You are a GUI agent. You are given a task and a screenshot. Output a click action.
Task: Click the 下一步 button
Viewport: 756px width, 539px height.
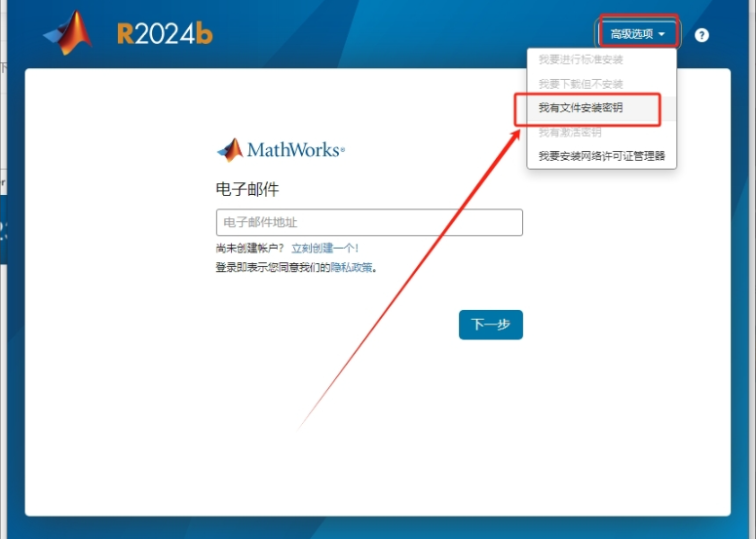click(491, 325)
